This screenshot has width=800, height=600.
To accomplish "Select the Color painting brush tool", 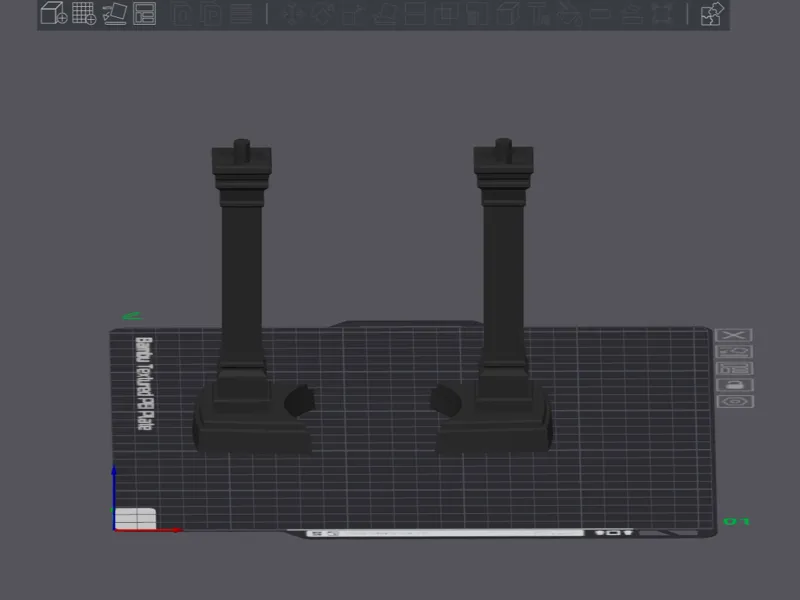I will [x=569, y=14].
